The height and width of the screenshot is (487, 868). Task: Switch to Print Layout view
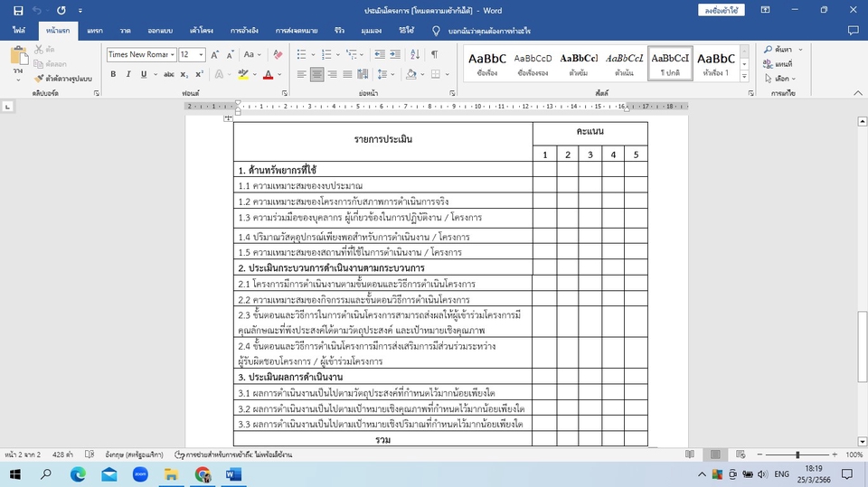pyautogui.click(x=715, y=454)
